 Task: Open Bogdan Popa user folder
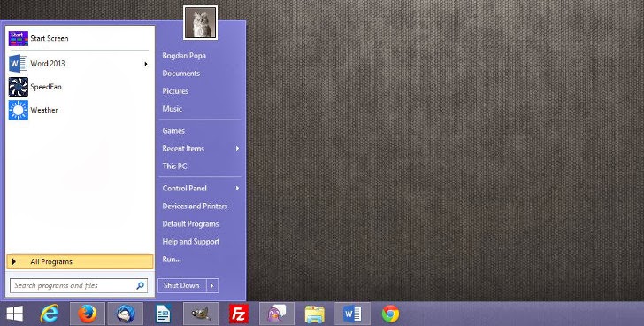click(184, 56)
